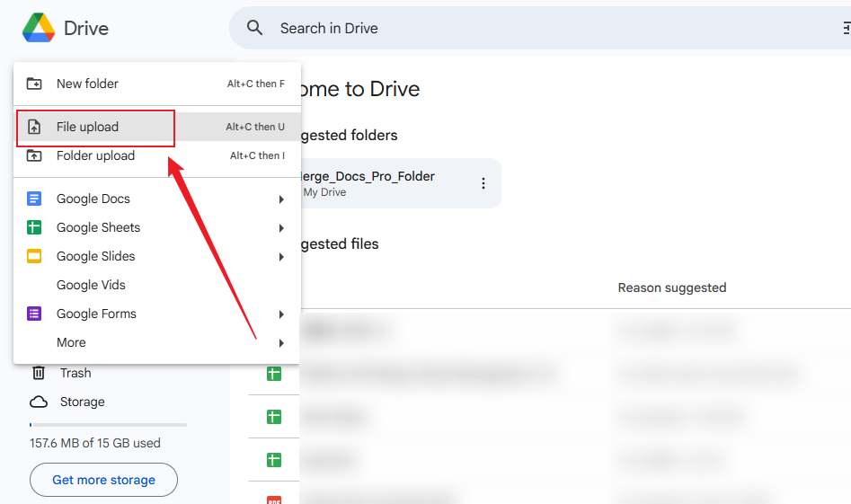Choose Folder upload from menu

pos(157,155)
